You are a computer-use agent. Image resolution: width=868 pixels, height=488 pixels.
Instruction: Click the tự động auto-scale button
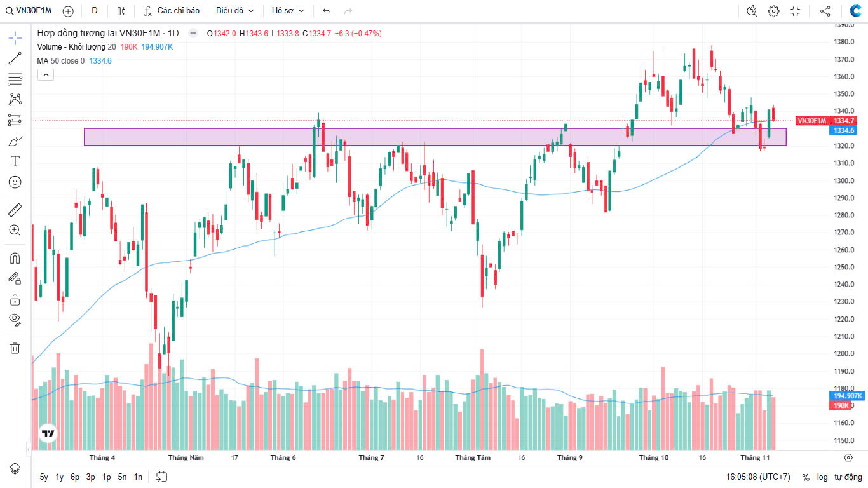[x=846, y=477]
